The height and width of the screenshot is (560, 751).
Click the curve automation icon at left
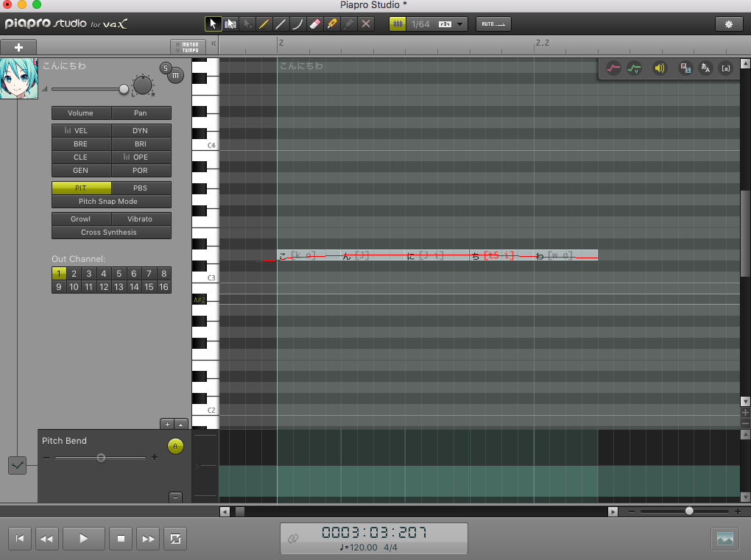tap(17, 465)
